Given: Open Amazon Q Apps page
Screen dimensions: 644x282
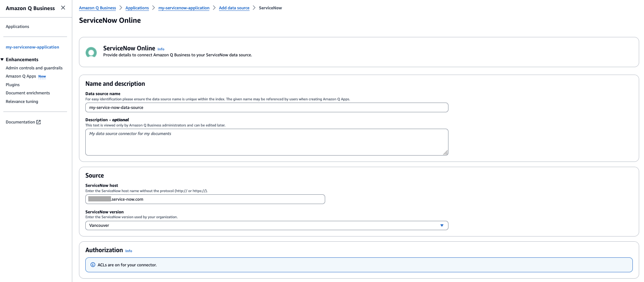Looking at the screenshot, I should 21,76.
